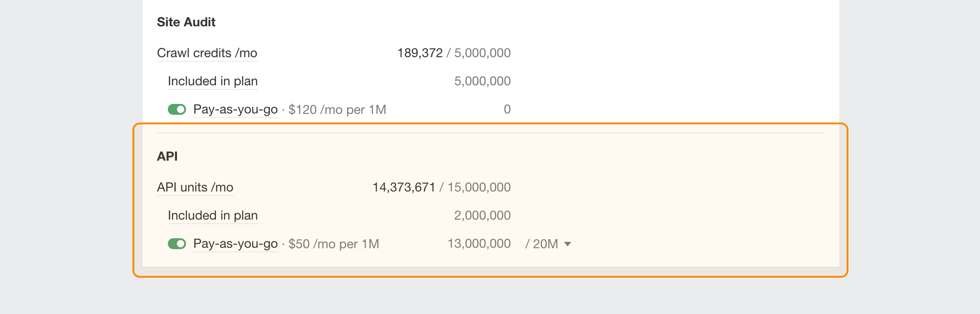The width and height of the screenshot is (980, 314).
Task: Click Pay-as-you-go label at $120 rate
Action: click(235, 109)
